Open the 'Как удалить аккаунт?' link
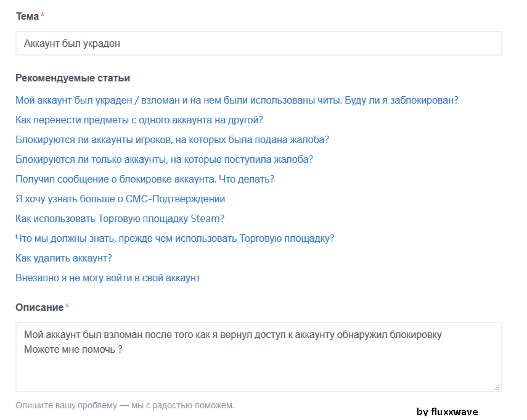The image size is (527, 420). [x=63, y=258]
